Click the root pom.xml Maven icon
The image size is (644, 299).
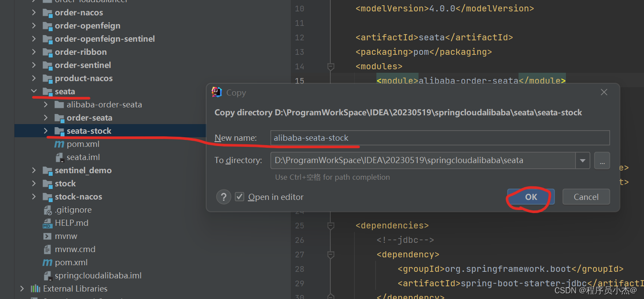pyautogui.click(x=47, y=263)
